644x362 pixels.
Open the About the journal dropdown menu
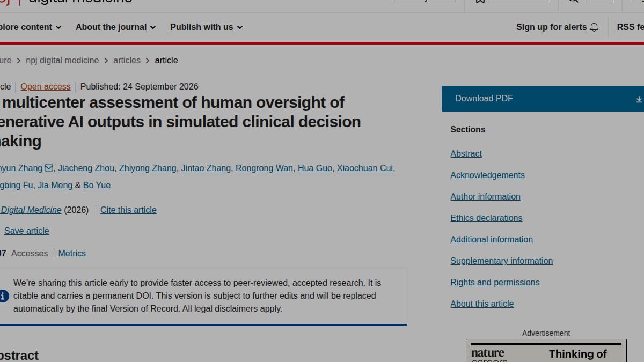tap(116, 27)
